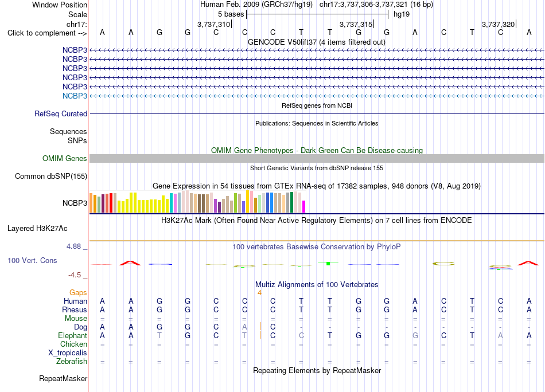545x392 pixels.
Task: Click the 'Human Feb. 2009 (GRCh37/hg19)' text
Action: (x=256, y=5)
